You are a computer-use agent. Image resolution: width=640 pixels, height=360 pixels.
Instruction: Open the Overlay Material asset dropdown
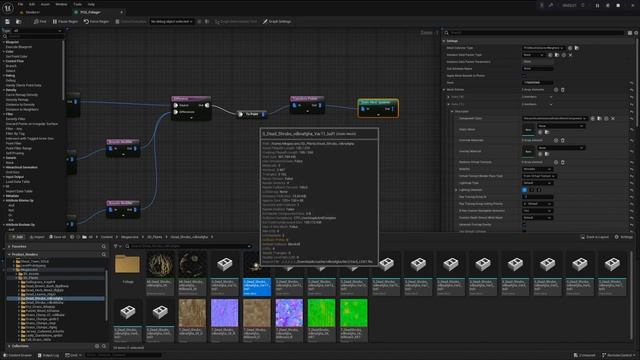(561, 148)
